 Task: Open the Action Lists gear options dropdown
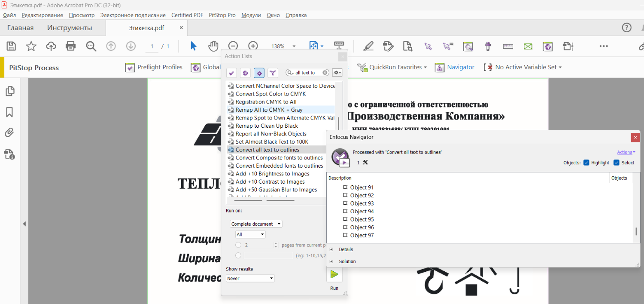337,73
